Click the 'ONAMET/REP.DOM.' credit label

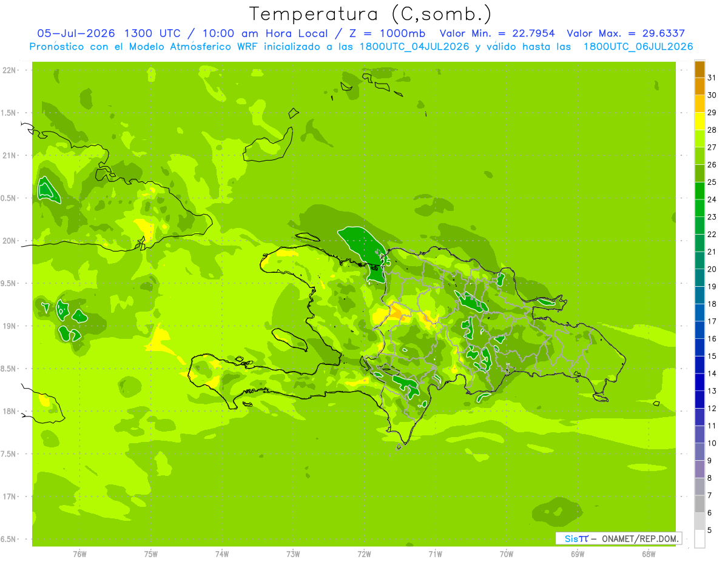click(x=639, y=538)
